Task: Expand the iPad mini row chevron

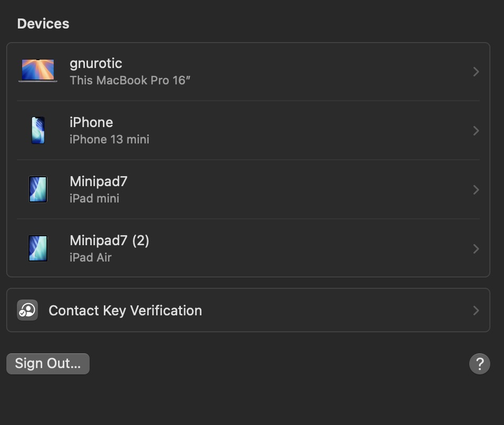Action: coord(476,190)
